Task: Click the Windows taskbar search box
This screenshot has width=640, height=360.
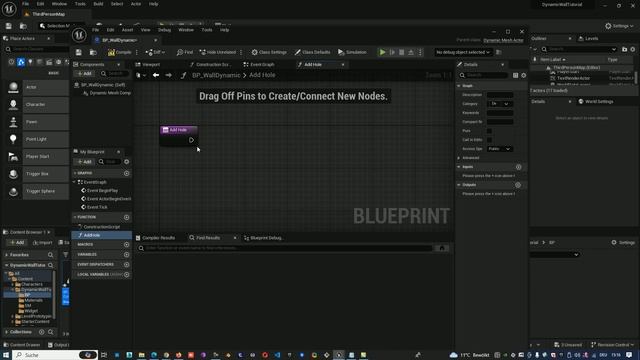Action: point(55,355)
